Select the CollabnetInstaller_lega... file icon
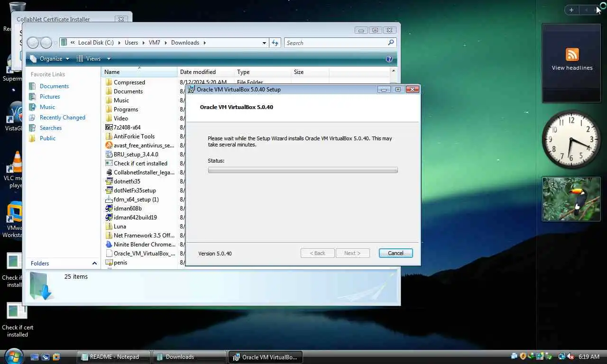607x364 pixels. (x=109, y=173)
